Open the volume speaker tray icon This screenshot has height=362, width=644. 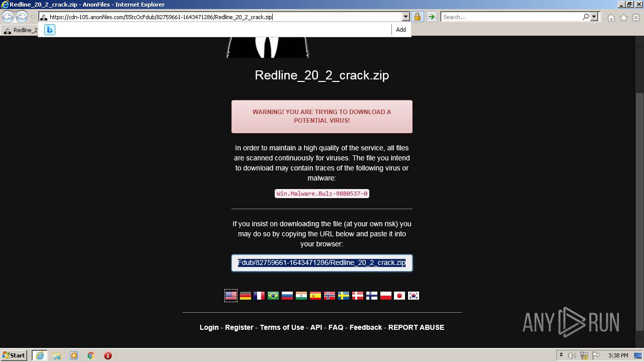click(x=573, y=355)
